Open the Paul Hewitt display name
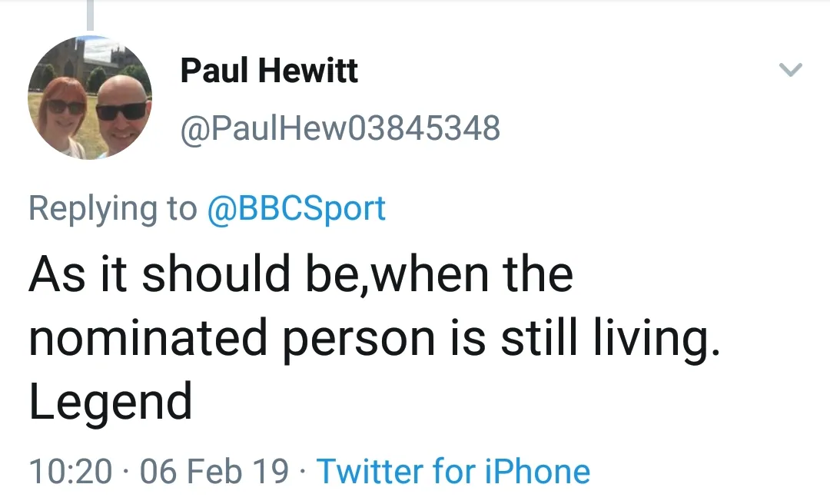 tap(269, 71)
